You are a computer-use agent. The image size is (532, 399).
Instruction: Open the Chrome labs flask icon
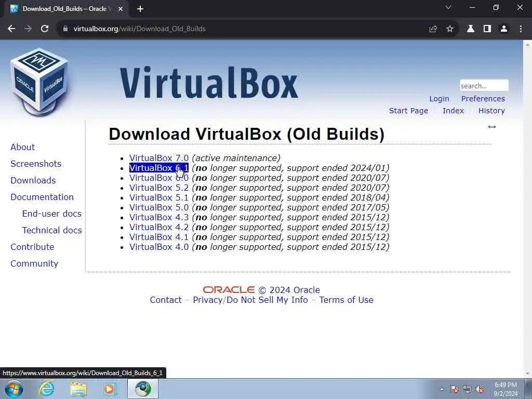click(x=471, y=29)
